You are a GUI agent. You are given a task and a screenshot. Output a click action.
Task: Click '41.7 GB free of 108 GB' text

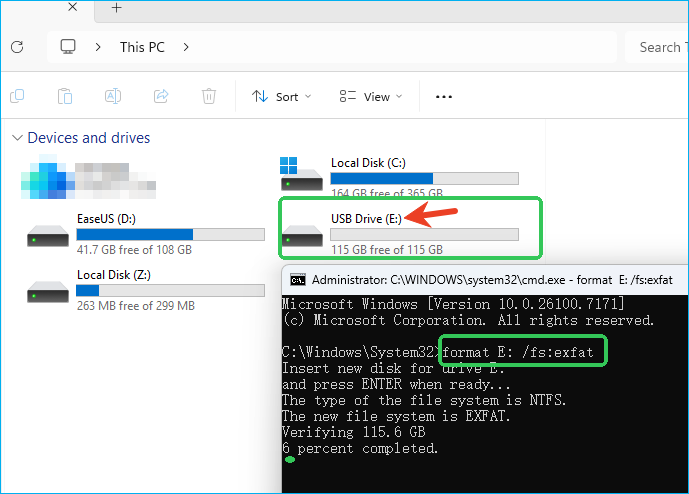134,250
